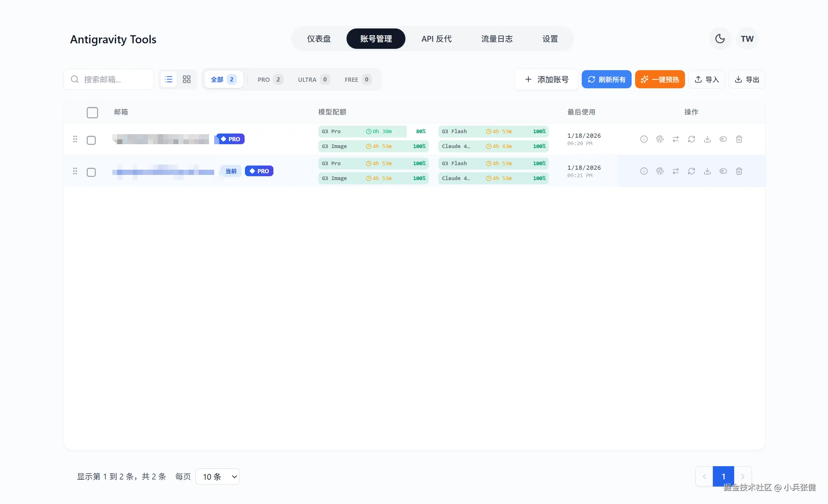
Task: Click first row G3 Pro 80% quota bar
Action: coord(373,131)
